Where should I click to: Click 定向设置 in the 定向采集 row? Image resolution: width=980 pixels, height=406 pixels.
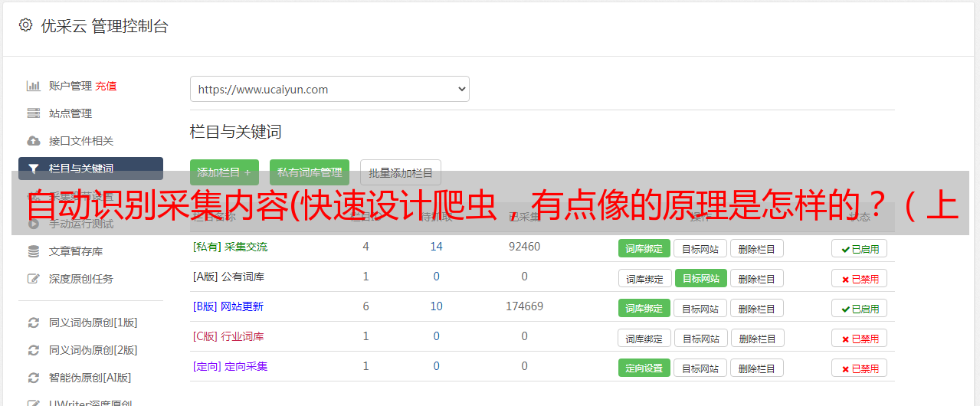[644, 368]
